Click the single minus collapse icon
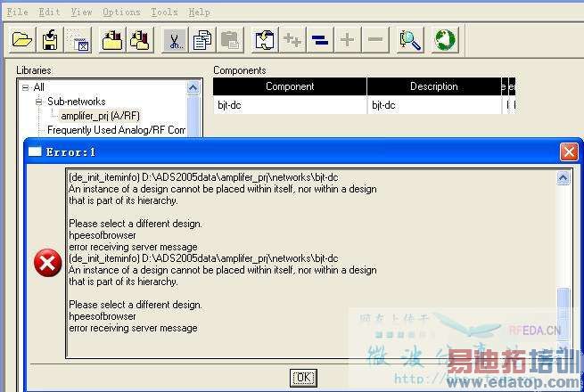 coord(375,39)
